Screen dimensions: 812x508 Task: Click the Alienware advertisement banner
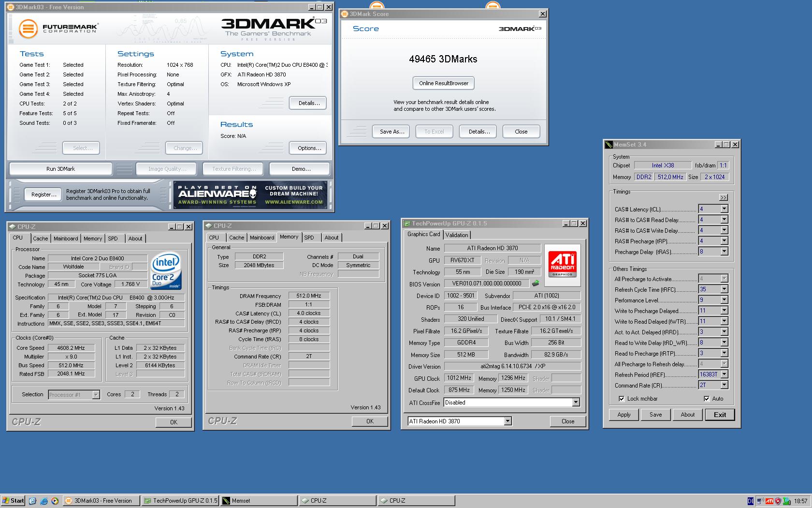pos(250,195)
